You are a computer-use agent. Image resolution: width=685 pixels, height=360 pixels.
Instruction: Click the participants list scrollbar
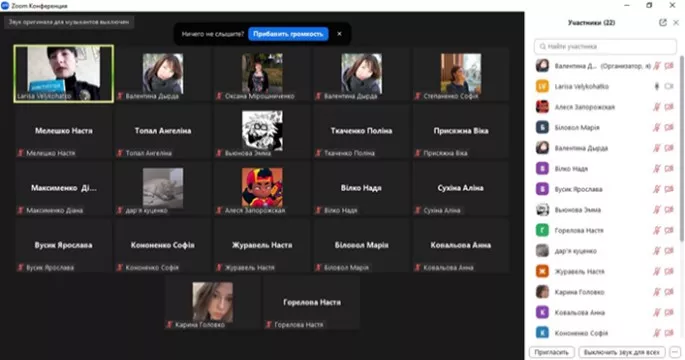(x=682, y=149)
